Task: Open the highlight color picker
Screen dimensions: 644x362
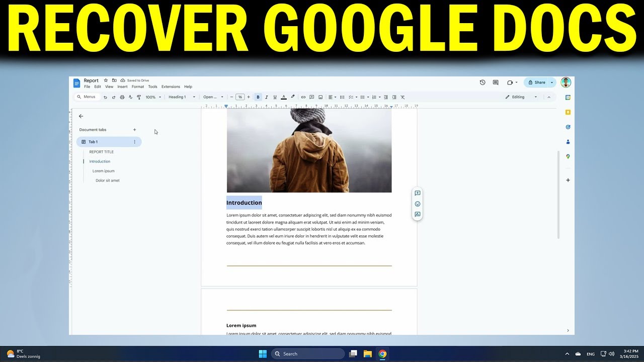Action: pyautogui.click(x=292, y=97)
